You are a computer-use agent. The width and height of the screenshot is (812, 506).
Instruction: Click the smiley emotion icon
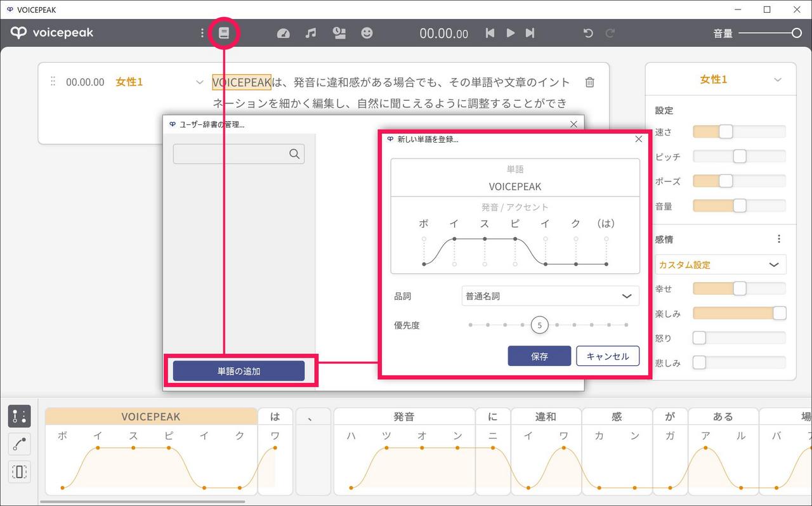pos(367,33)
